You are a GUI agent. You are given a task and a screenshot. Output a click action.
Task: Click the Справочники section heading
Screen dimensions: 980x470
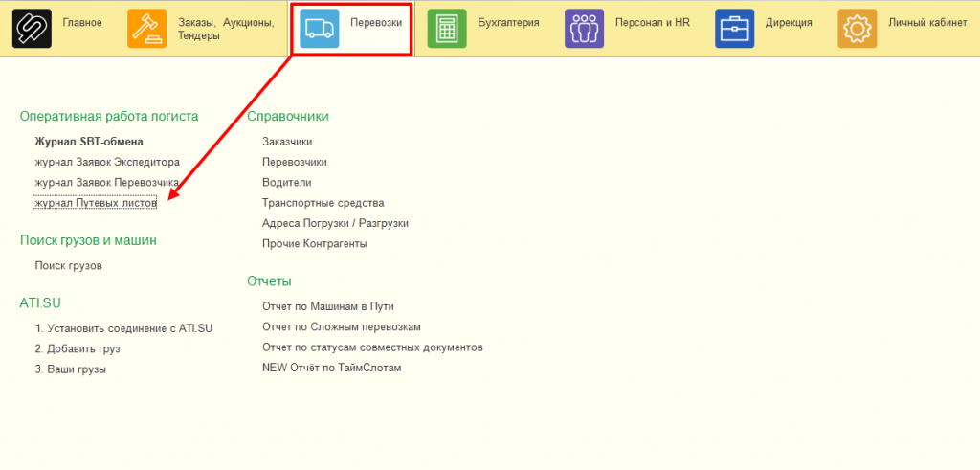tap(288, 116)
